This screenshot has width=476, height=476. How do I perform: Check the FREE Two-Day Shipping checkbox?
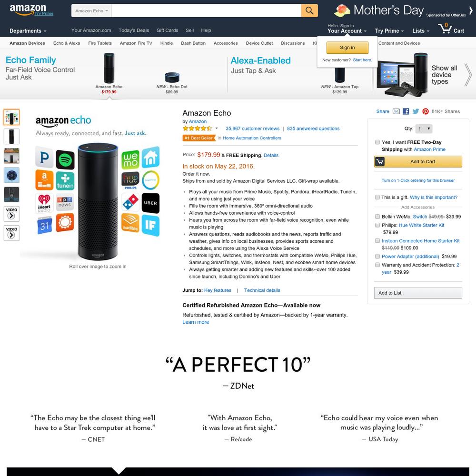(x=377, y=142)
